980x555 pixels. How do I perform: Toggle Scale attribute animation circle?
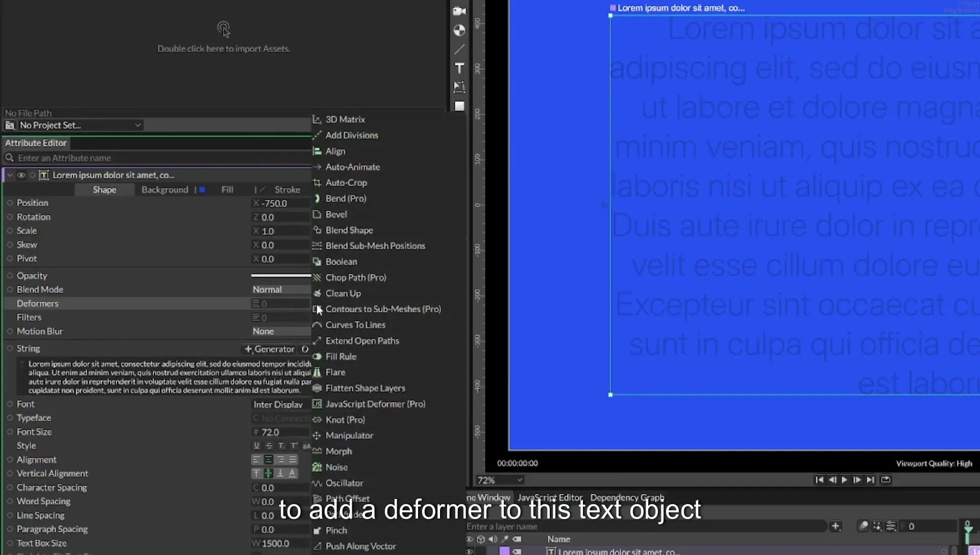point(10,231)
